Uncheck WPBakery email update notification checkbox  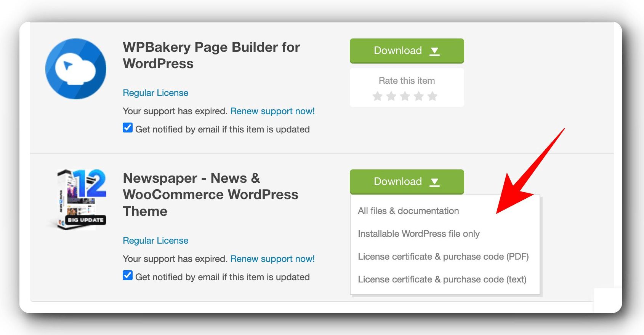(x=128, y=128)
